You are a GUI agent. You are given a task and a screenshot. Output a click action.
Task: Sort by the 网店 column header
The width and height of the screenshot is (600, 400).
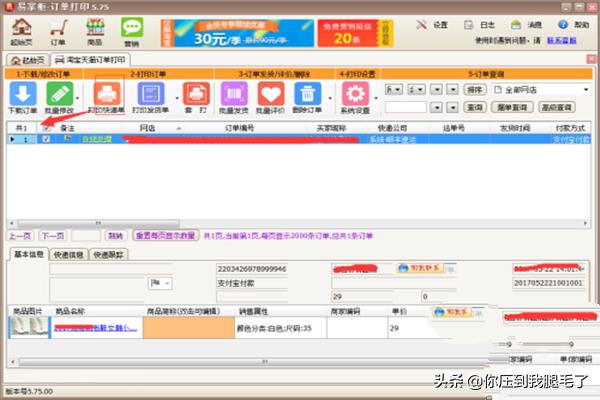[x=147, y=128]
